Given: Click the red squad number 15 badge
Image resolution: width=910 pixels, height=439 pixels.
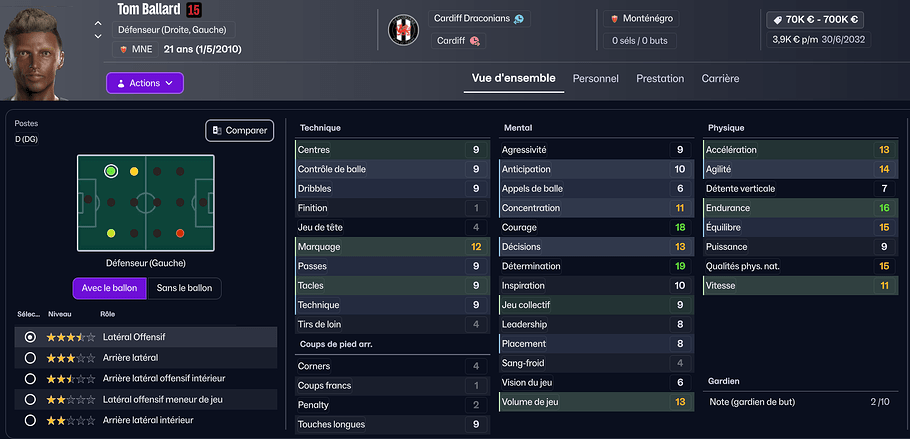Looking at the screenshot, I should coord(193,10).
